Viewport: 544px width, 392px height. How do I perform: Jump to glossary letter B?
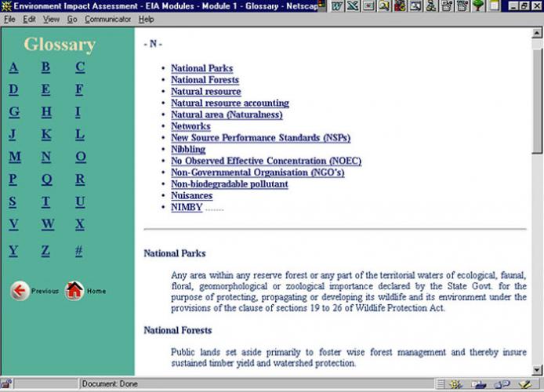[x=45, y=67]
